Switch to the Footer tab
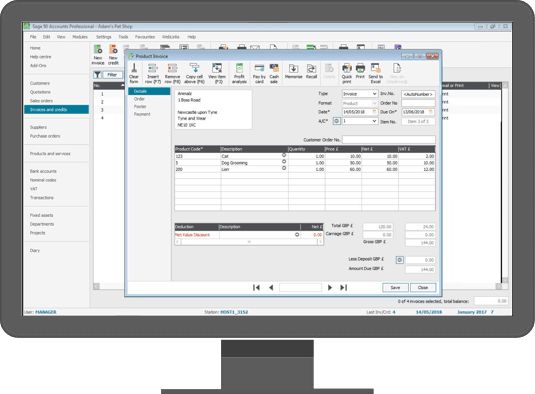The height and width of the screenshot is (394, 535). point(140,106)
